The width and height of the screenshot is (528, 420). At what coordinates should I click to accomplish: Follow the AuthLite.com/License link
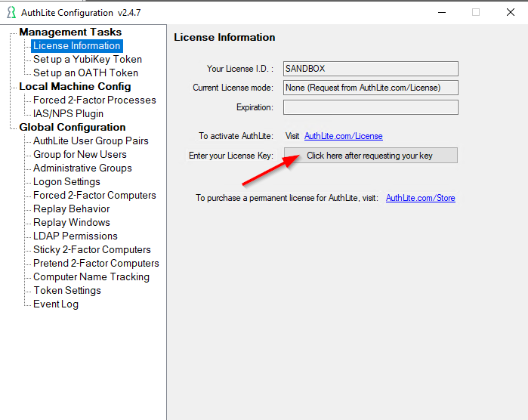click(x=344, y=136)
